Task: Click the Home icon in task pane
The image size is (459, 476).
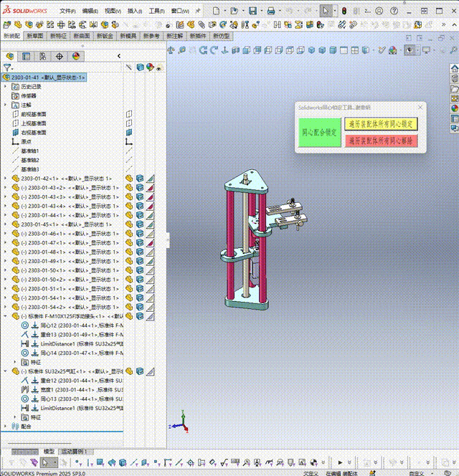Action: [x=455, y=69]
